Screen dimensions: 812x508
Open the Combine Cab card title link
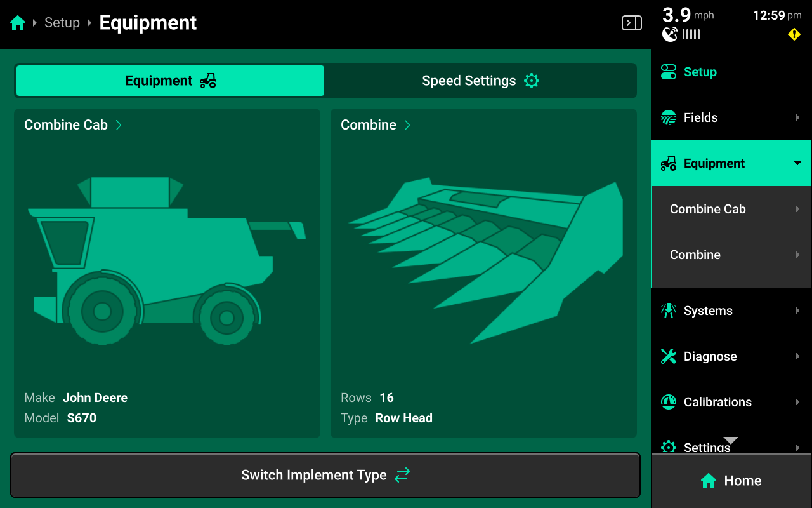tap(73, 125)
